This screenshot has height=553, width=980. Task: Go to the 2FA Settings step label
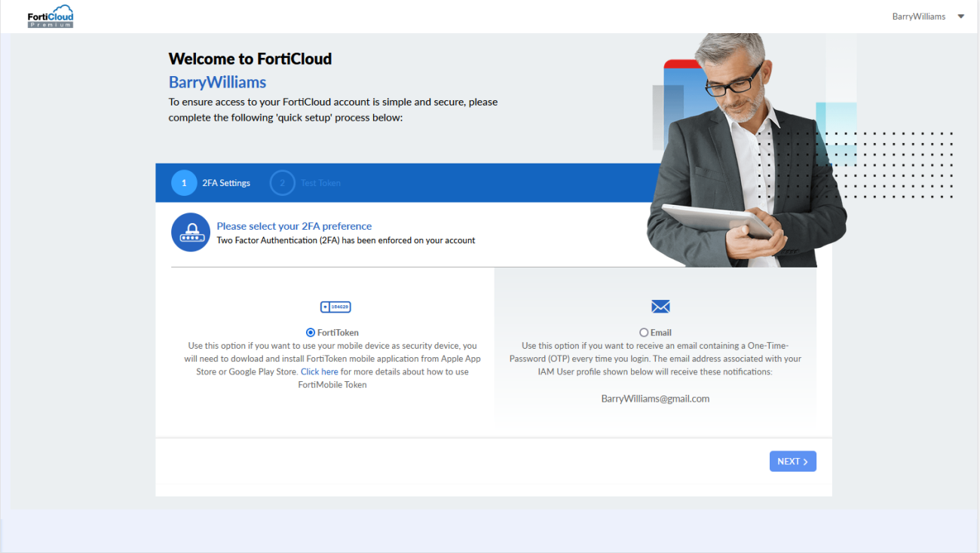click(x=226, y=183)
